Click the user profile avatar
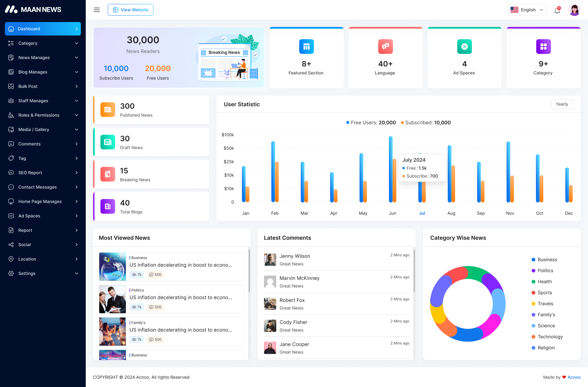The image size is (588, 387). 574,10
